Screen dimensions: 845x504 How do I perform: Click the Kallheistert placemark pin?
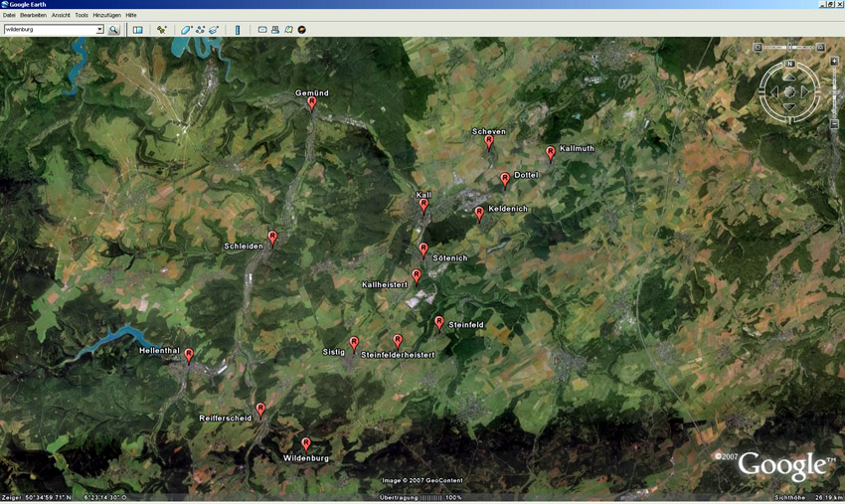[417, 276]
